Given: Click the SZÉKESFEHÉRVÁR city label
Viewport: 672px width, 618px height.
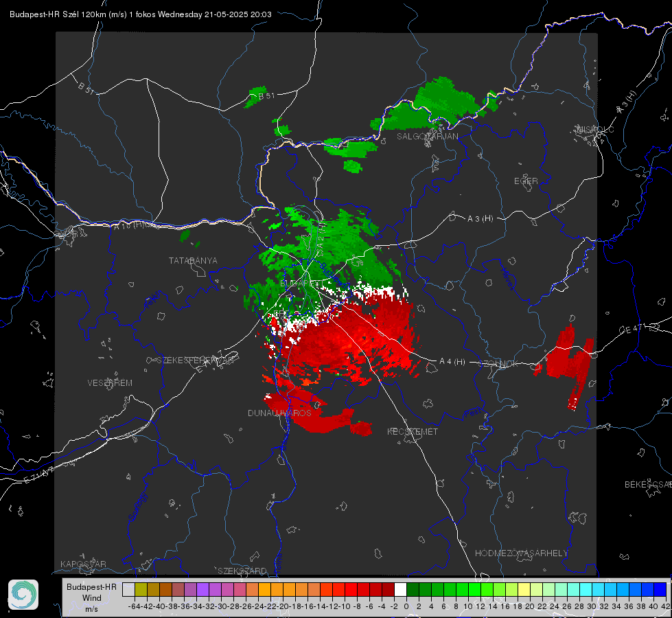Looking at the screenshot, I should tap(197, 360).
